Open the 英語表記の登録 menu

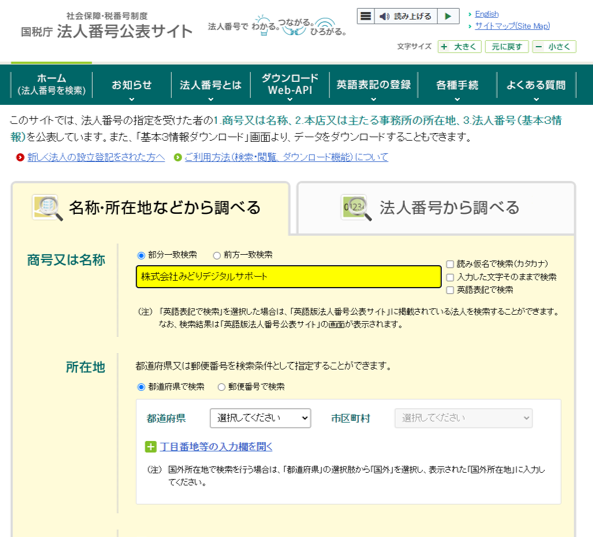coord(374,85)
